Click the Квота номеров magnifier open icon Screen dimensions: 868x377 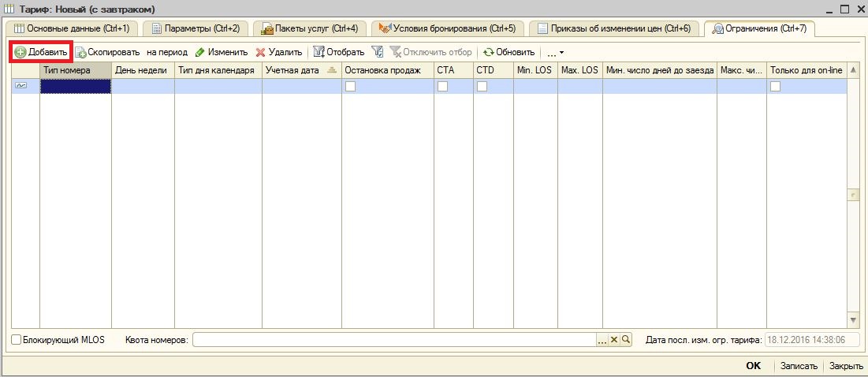[x=625, y=340]
